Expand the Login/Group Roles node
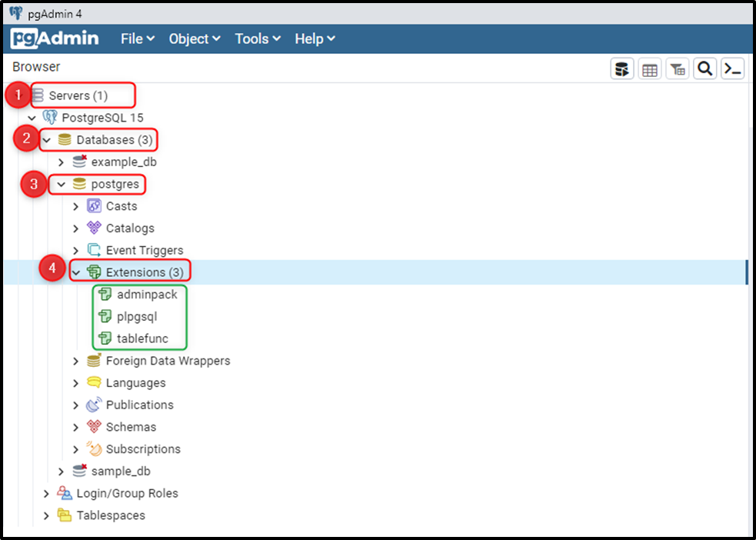This screenshot has width=756, height=540. [46, 493]
